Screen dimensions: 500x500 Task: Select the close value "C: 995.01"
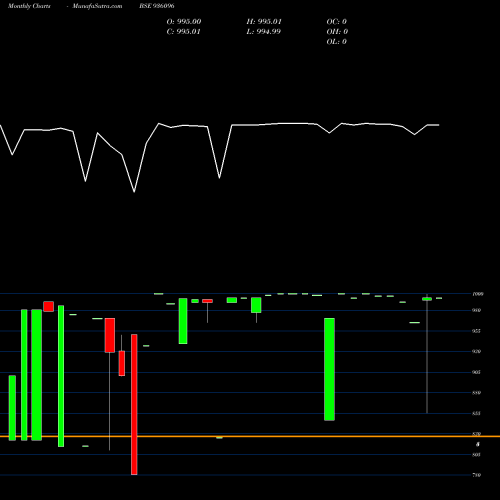coord(183,32)
